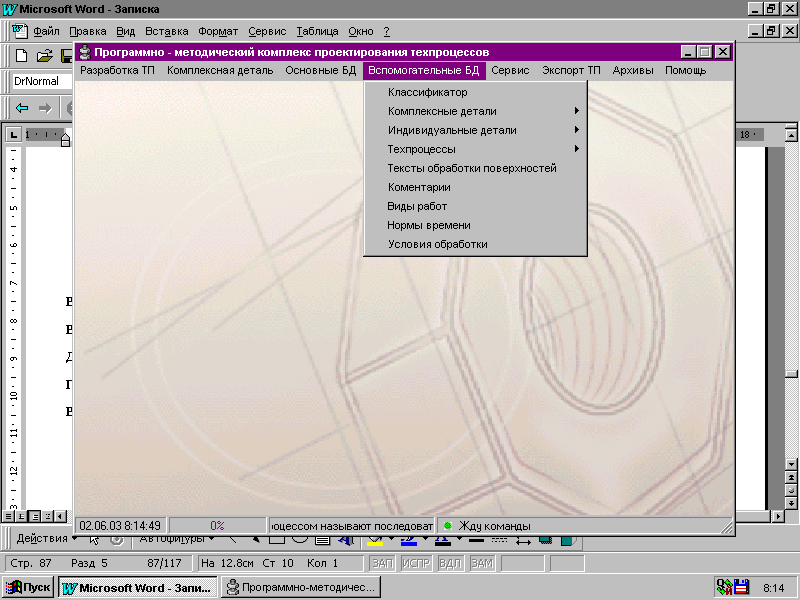
Task: Click the Previous page double-arrow on scrollbar
Action: [791, 478]
